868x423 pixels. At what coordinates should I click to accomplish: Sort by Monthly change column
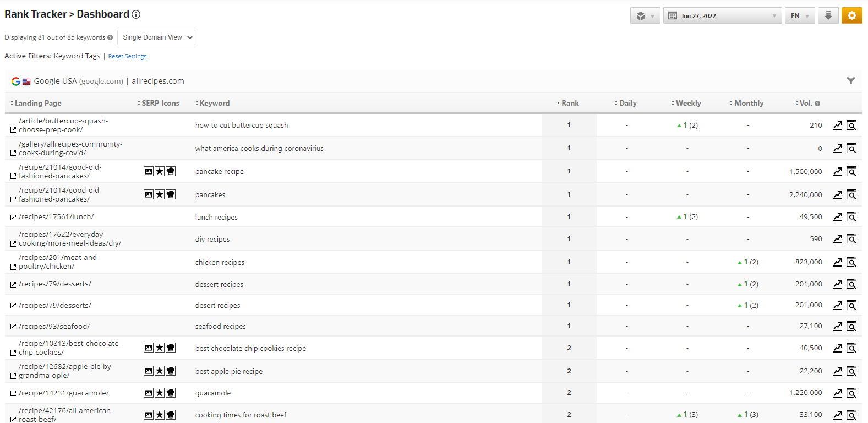748,104
